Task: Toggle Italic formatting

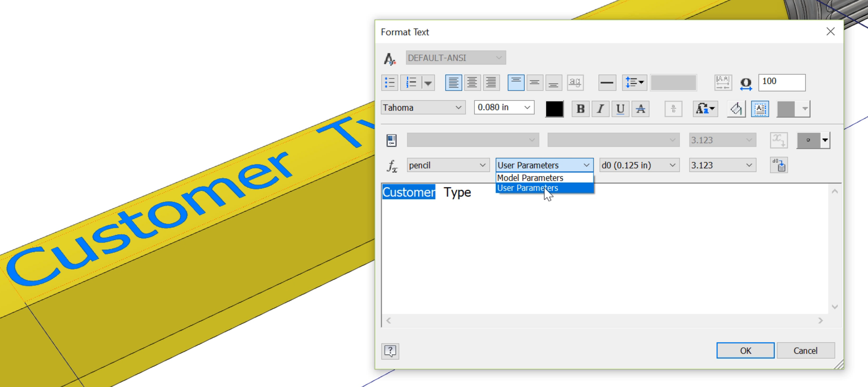Action: pos(600,109)
